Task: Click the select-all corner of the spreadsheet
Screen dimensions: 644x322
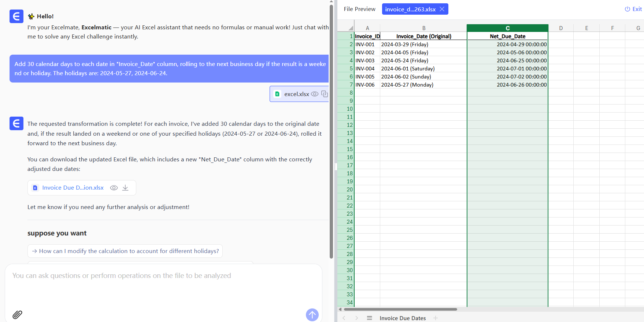Action: click(350, 28)
